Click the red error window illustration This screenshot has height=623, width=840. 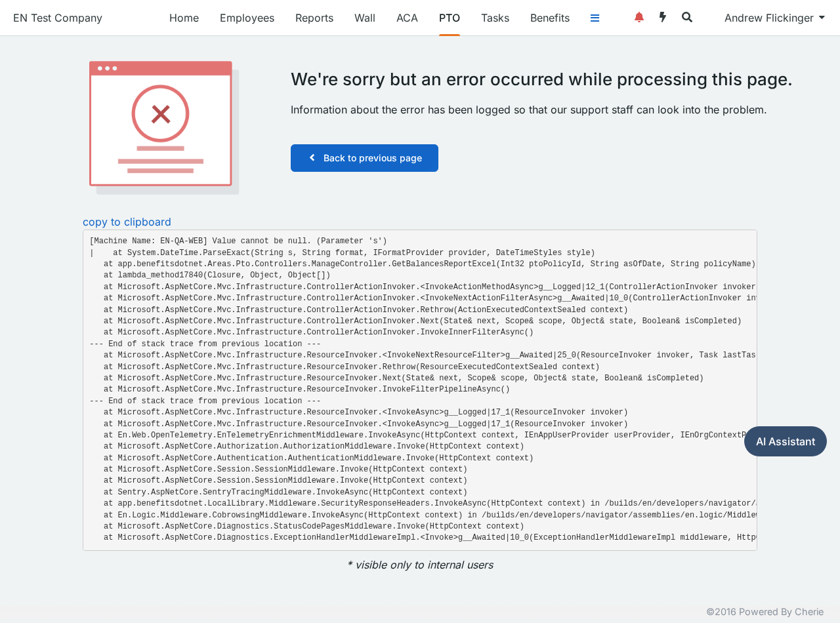click(x=164, y=128)
